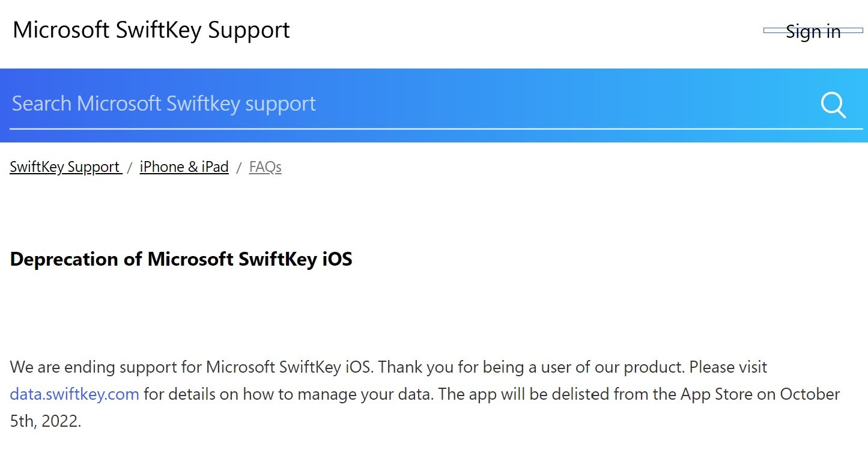Click the breadcrumb separator area near FAQs
The width and height of the screenshot is (868, 455).
[239, 166]
